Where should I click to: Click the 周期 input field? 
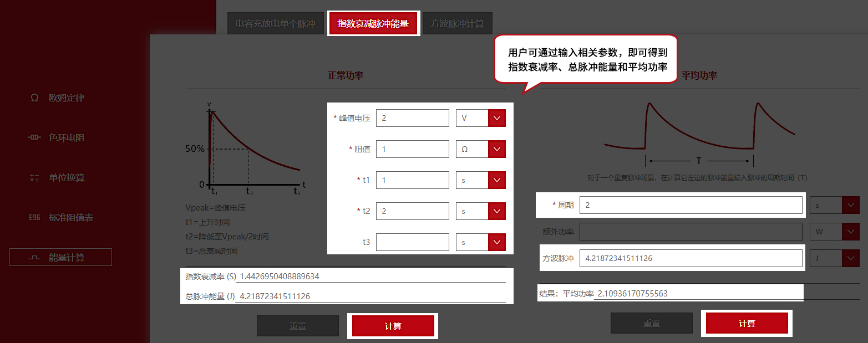point(691,205)
